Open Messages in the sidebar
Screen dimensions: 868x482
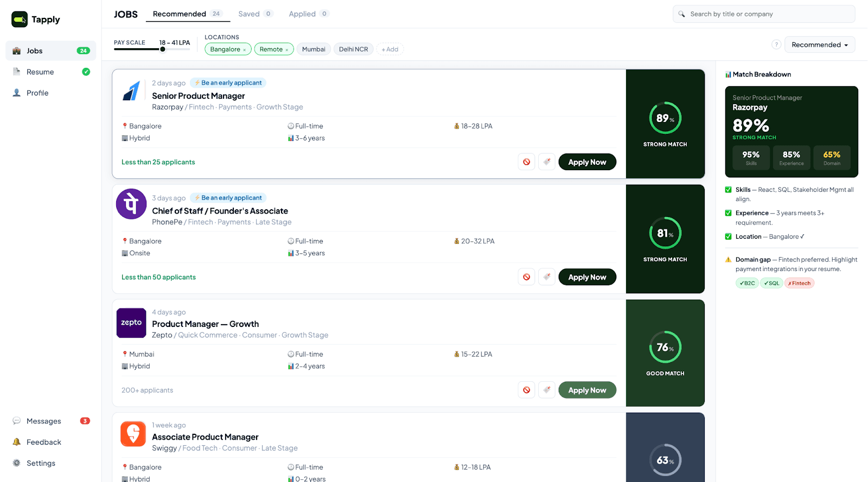pyautogui.click(x=50, y=421)
